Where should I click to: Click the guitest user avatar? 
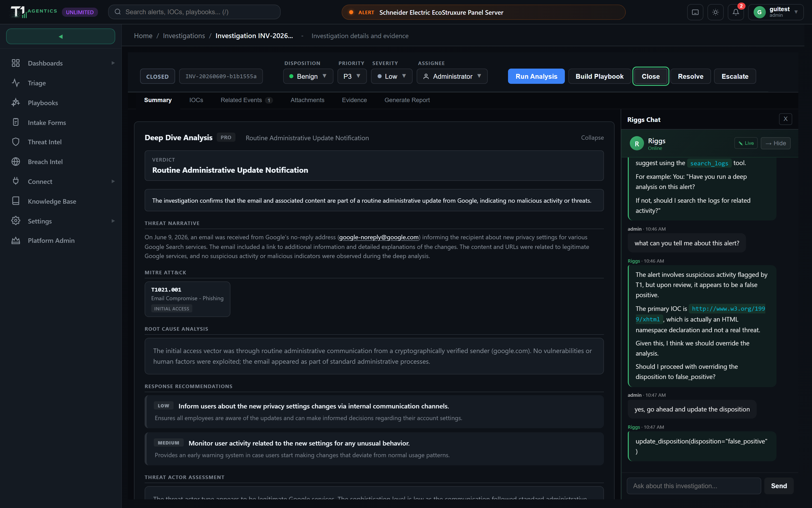(759, 12)
